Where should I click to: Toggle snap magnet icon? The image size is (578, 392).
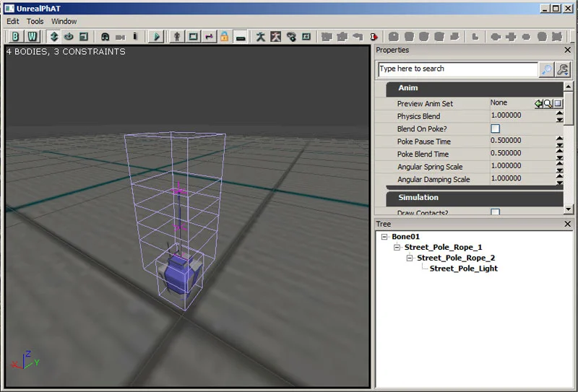[x=105, y=37]
